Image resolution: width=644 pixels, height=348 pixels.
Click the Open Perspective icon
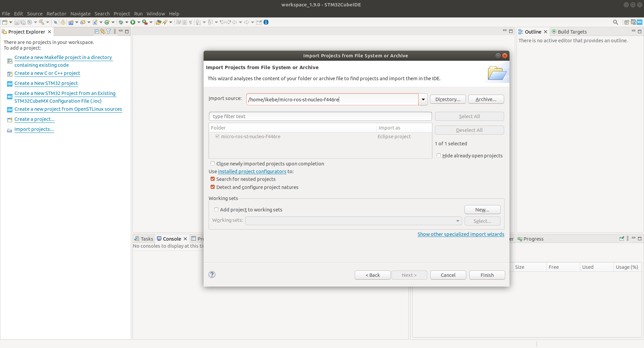point(626,22)
